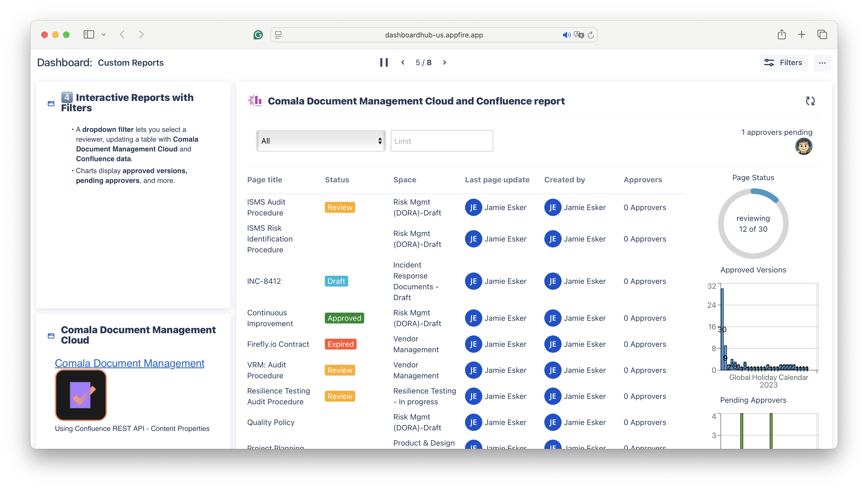Click the Limit input field

click(441, 141)
